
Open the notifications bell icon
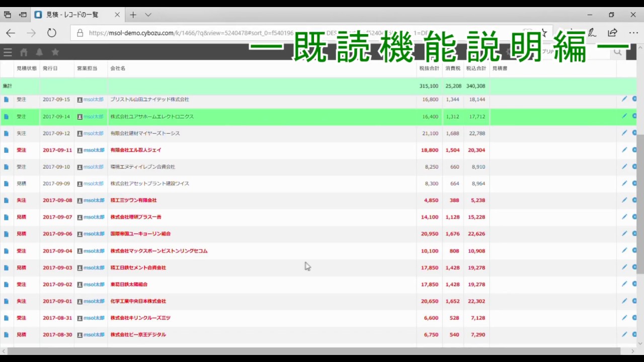click(39, 52)
